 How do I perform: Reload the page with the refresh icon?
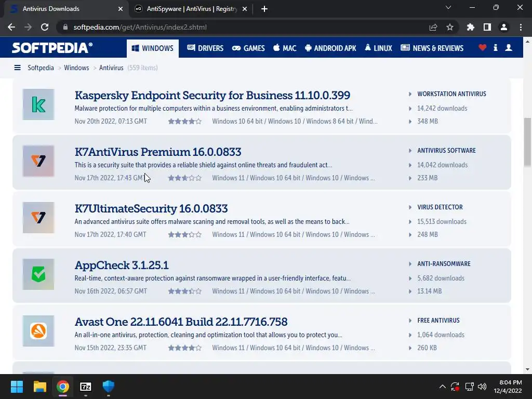click(x=45, y=27)
